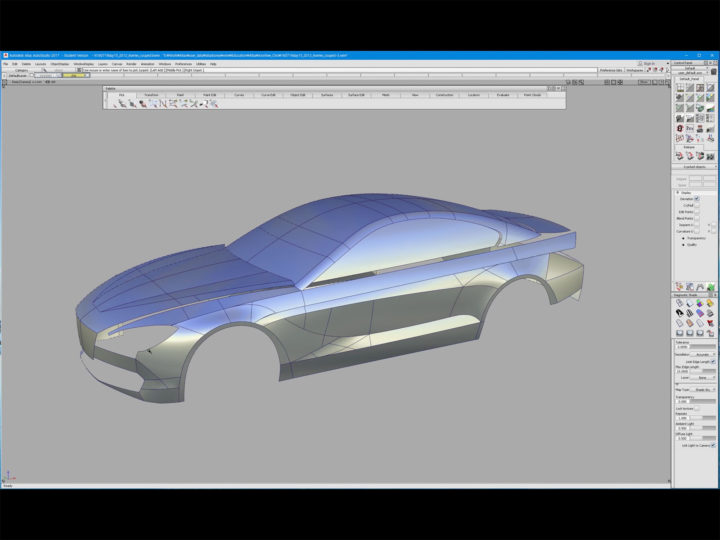This screenshot has width=720, height=540.
Task: Open the yellow layer dropdown arrow
Action: tap(88, 75)
